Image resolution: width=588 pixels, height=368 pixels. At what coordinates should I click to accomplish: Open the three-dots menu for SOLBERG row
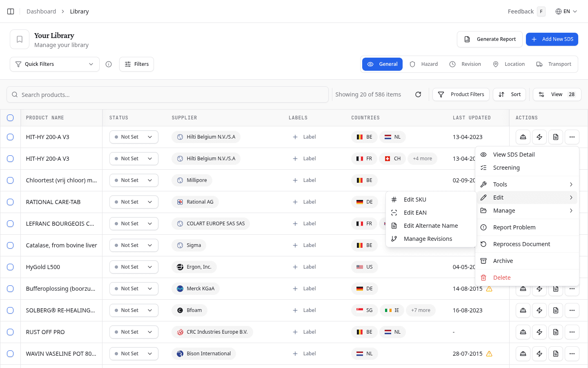pos(572,310)
